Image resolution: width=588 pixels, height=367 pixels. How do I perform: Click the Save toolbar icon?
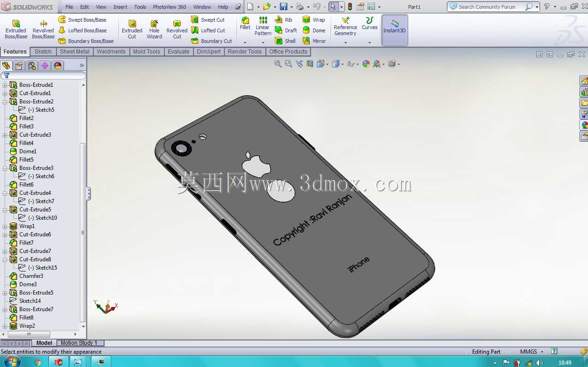(284, 6)
